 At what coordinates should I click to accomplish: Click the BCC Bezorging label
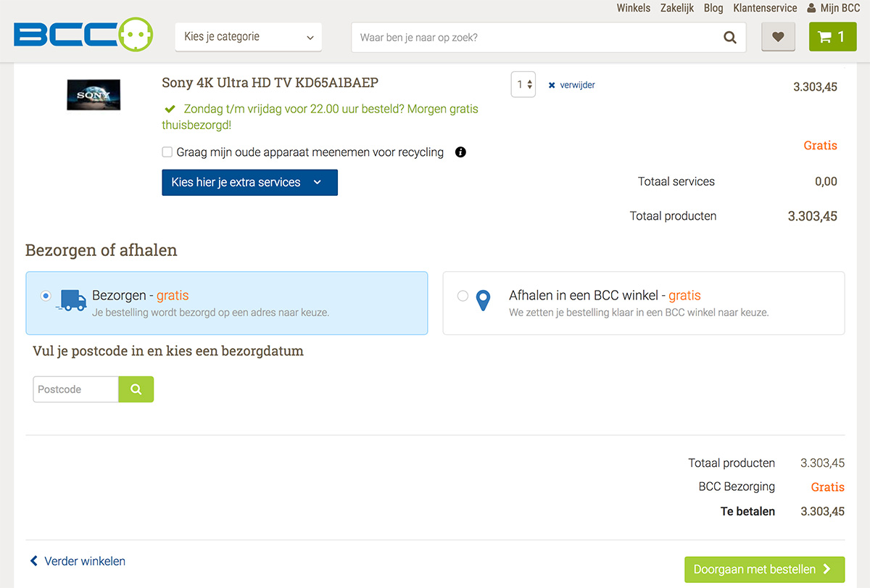[x=737, y=487]
